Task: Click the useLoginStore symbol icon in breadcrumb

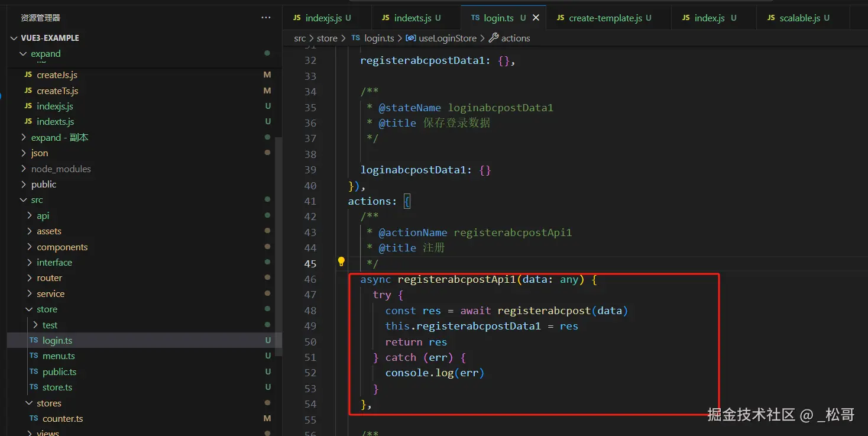Action: 410,38
